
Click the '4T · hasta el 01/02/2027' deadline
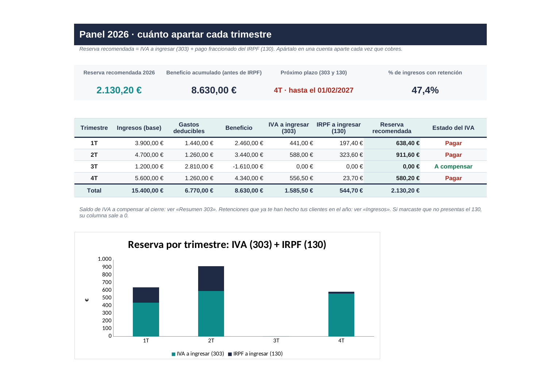tap(313, 90)
